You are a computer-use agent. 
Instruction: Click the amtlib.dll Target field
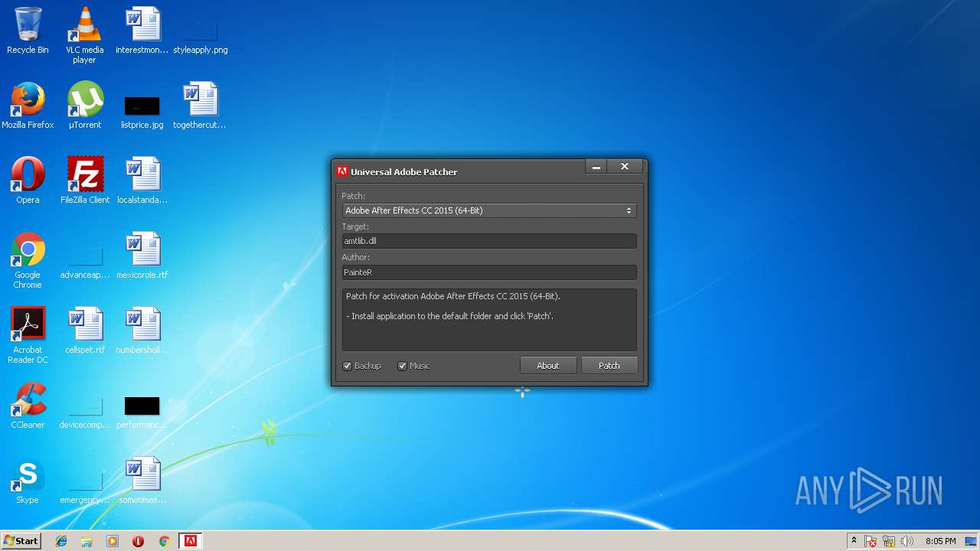coord(488,241)
